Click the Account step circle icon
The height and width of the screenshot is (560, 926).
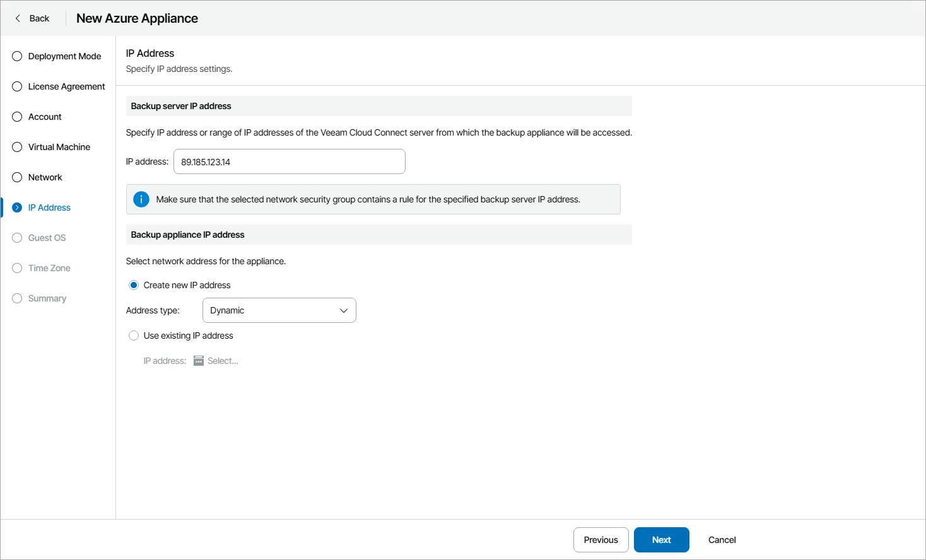[17, 117]
